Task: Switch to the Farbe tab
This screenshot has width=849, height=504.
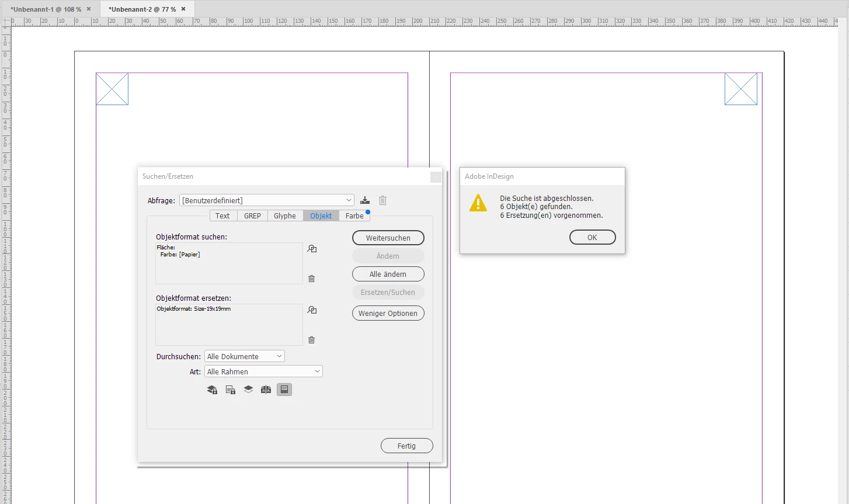Action: 354,215
